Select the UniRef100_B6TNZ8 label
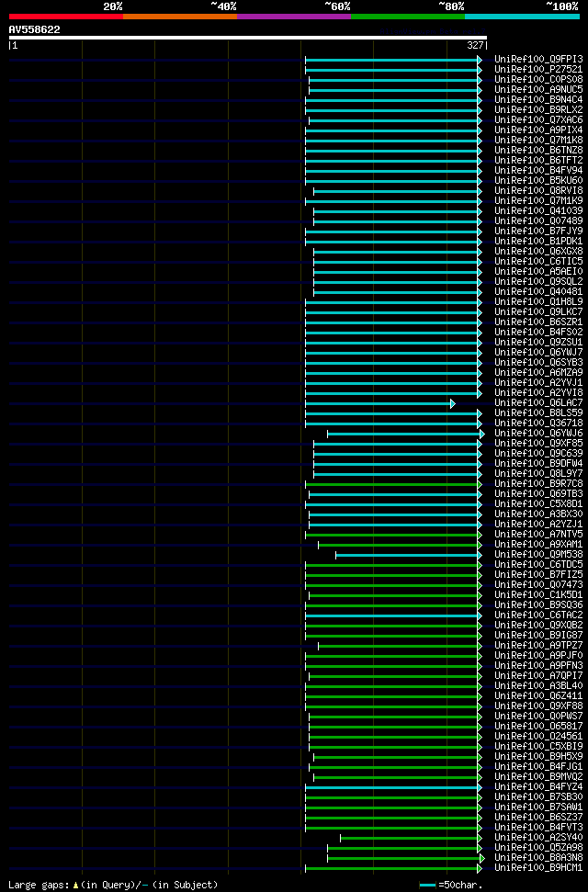Screen dimensions: 588x892 click(x=538, y=150)
